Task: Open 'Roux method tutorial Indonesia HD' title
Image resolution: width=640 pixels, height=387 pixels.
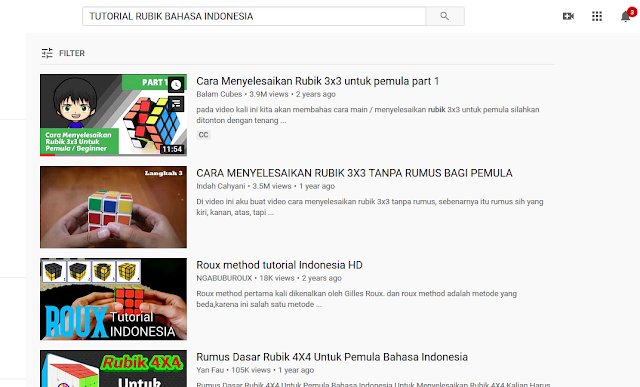Action: coord(279,265)
